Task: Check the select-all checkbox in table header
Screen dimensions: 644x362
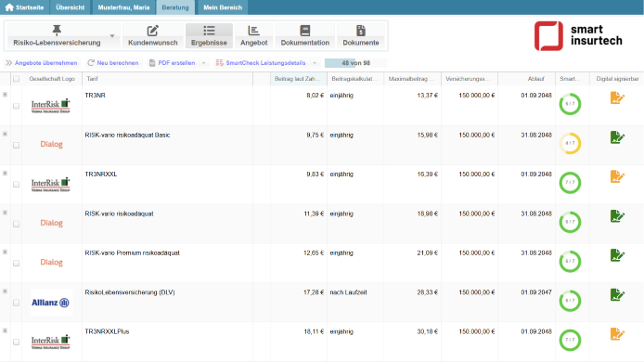Action: [x=17, y=79]
